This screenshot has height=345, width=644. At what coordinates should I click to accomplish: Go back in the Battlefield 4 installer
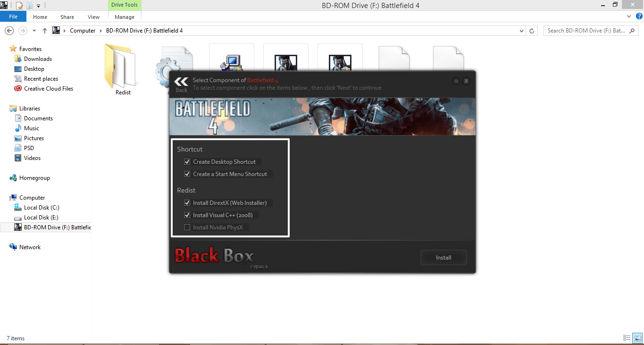[x=181, y=84]
